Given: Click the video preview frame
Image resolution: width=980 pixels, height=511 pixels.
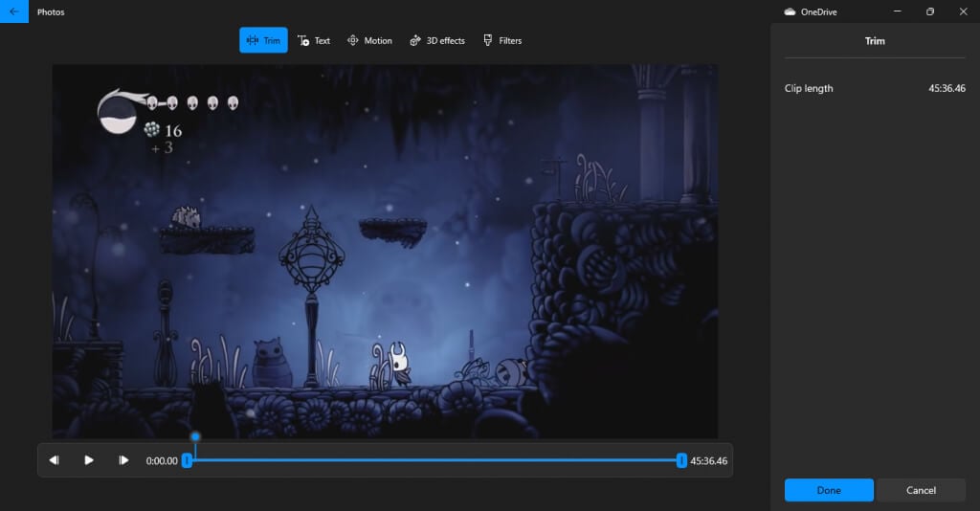Looking at the screenshot, I should (385, 251).
